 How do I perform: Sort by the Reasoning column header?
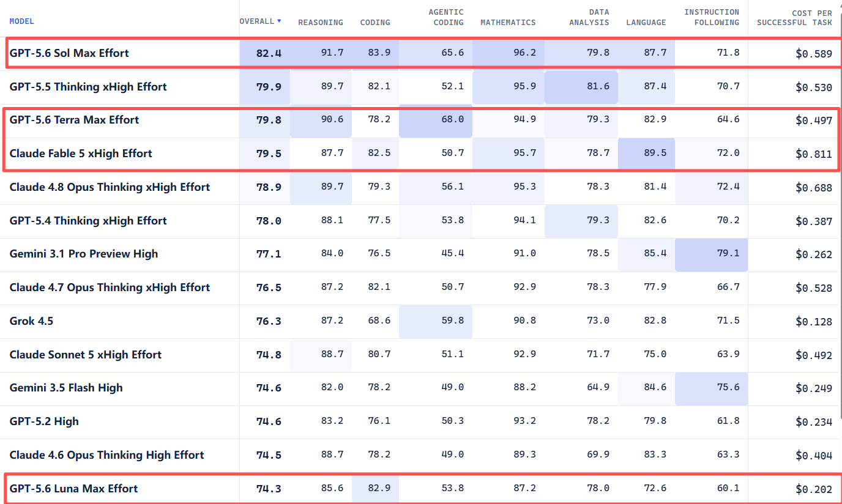321,23
